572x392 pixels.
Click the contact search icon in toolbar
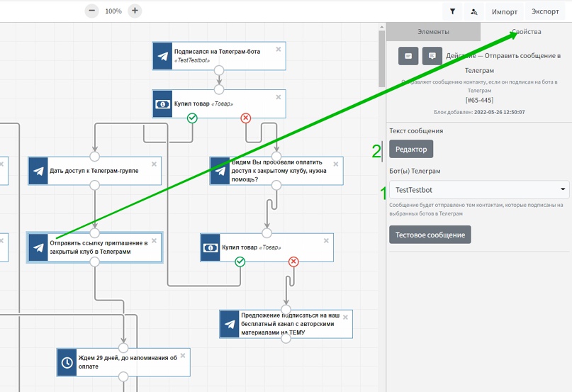pos(473,11)
